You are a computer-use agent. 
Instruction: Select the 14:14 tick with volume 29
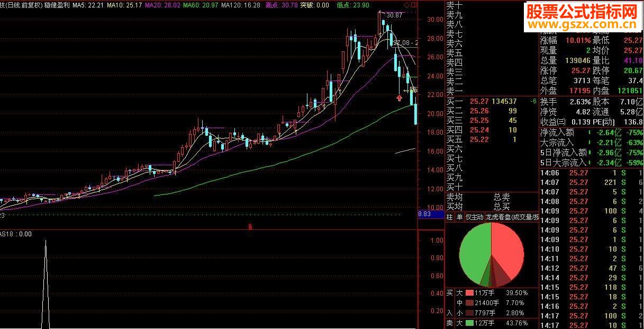point(592,278)
